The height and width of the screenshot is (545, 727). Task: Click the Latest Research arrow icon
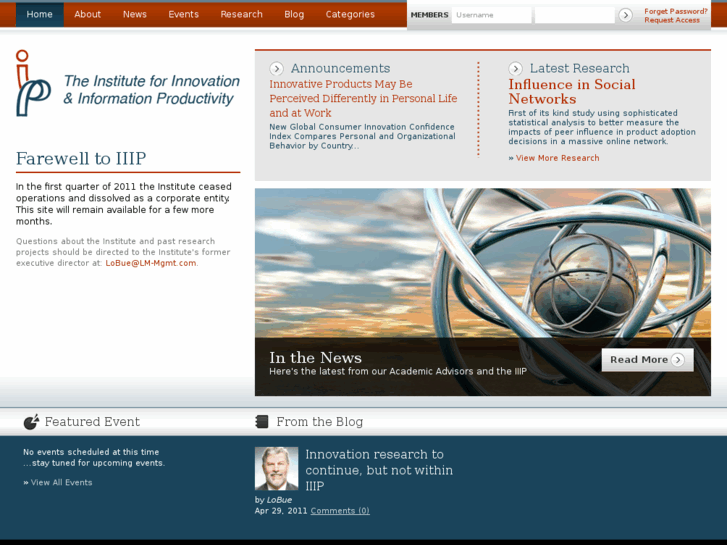(x=515, y=69)
